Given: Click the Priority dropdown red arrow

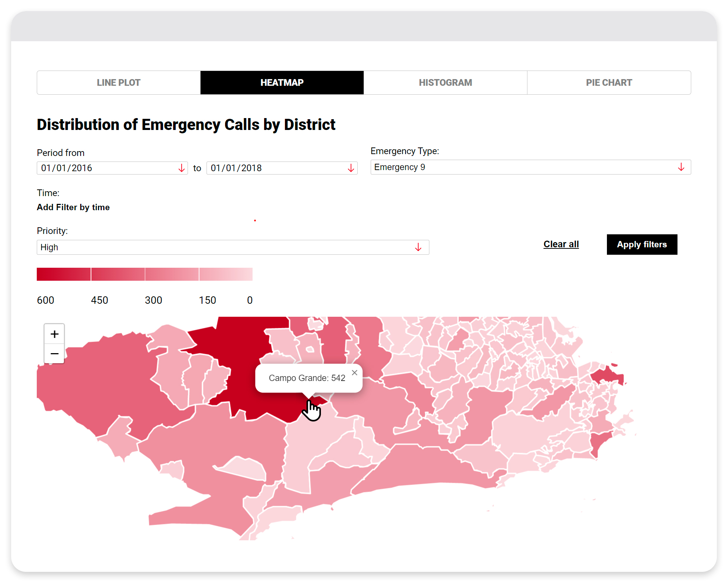Looking at the screenshot, I should 418,247.
